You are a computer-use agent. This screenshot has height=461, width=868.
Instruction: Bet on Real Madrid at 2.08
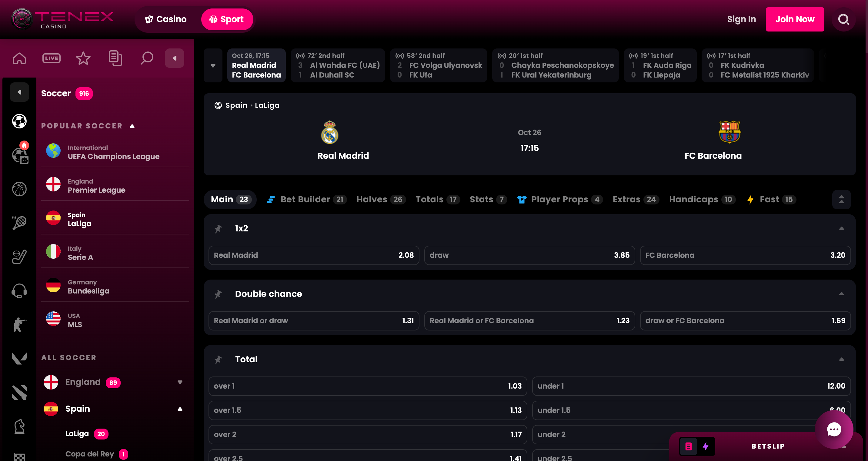314,255
